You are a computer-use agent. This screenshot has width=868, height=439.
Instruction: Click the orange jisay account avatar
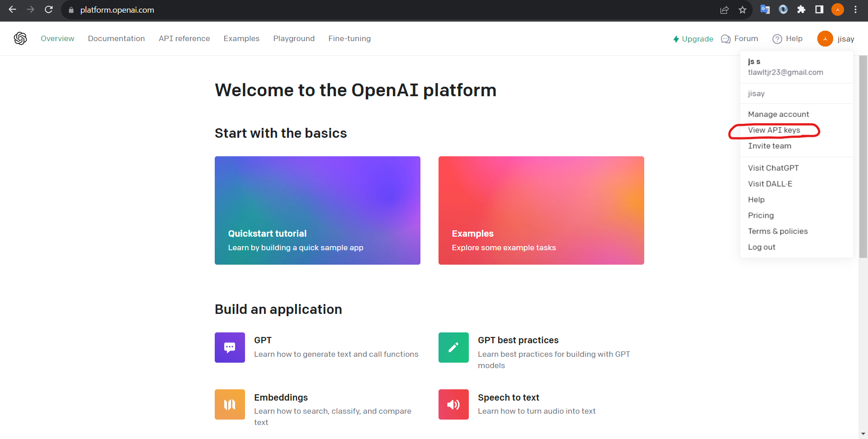tap(825, 38)
